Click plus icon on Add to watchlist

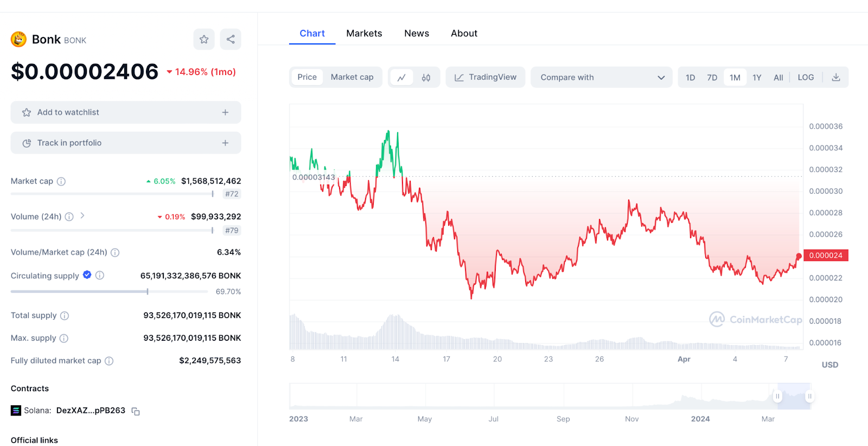pos(225,112)
